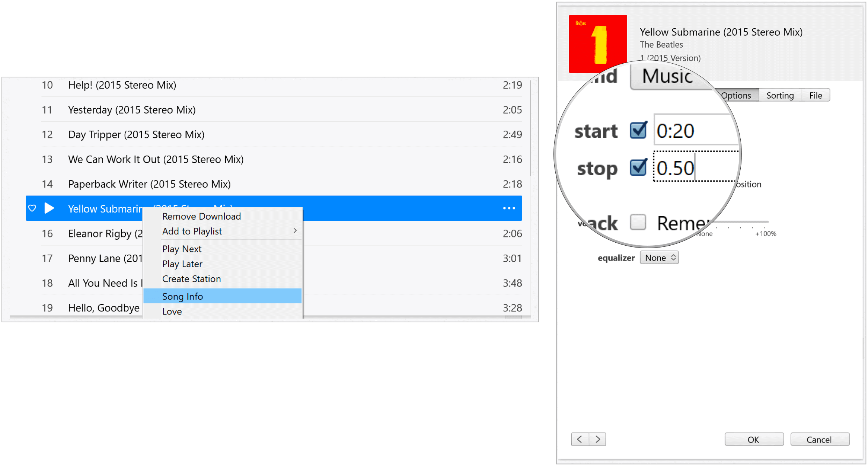Viewport: 868px width, 466px height.
Task: Click the more options ellipsis icon
Action: point(507,208)
